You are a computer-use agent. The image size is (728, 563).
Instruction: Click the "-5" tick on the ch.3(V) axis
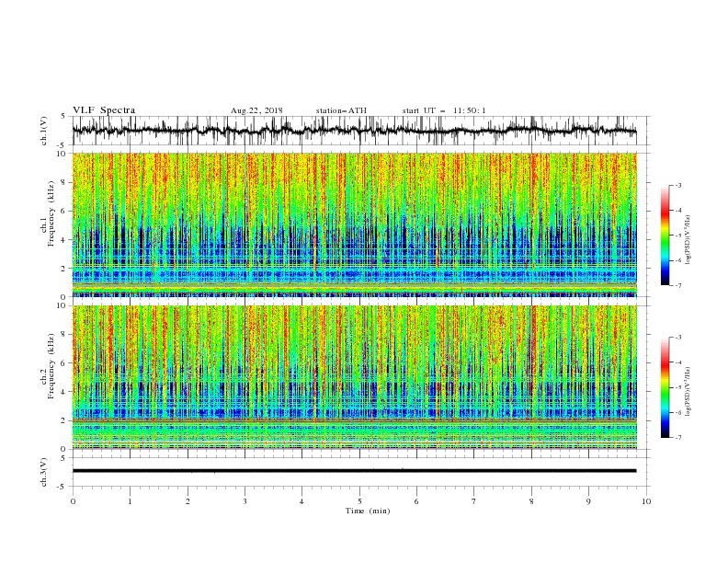63,487
